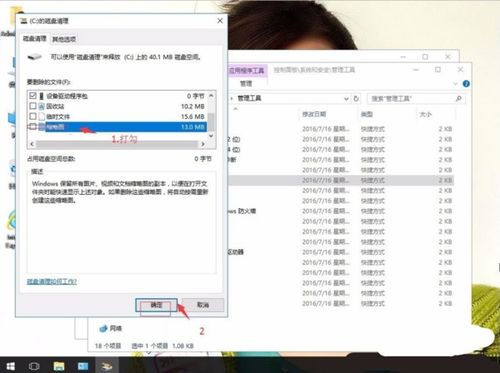
Task: Click the file list scroll-up arrow
Action: [211, 96]
